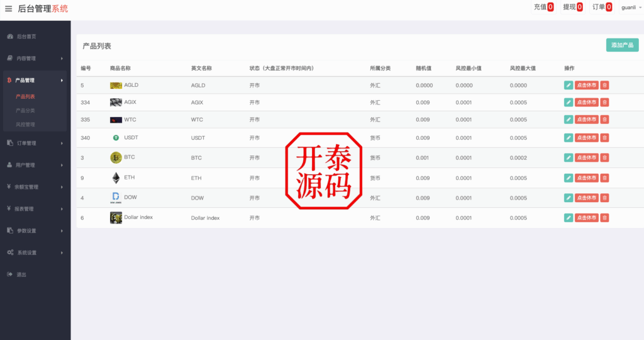Viewport: 644px width, 340px height.
Task: Click BTC max risk value 0.0002
Action: pos(518,157)
